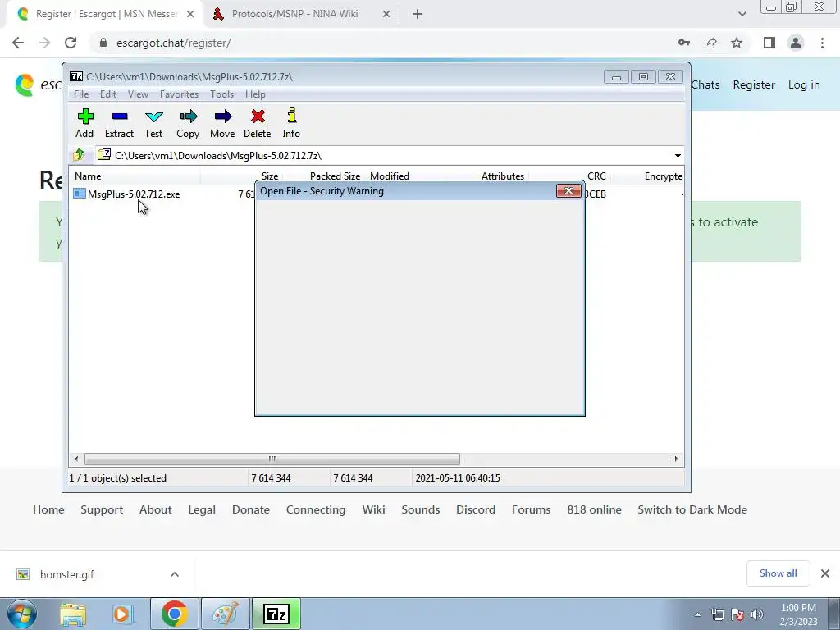The height and width of the screenshot is (630, 840).
Task: Open Windows Start button
Action: 21,614
